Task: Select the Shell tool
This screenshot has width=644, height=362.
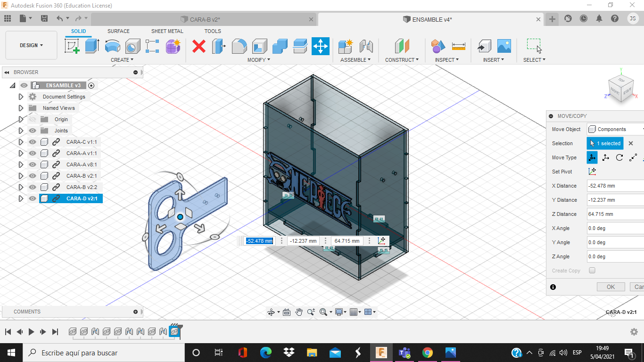Action: [259, 46]
